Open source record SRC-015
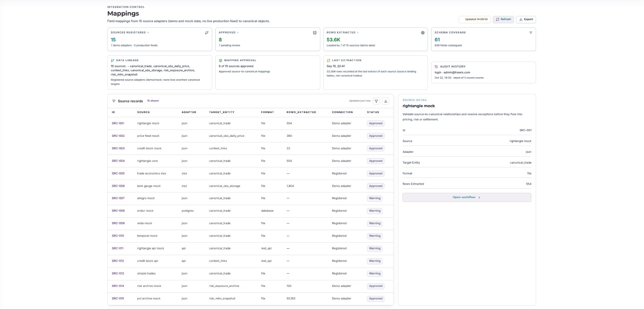 click(x=118, y=299)
